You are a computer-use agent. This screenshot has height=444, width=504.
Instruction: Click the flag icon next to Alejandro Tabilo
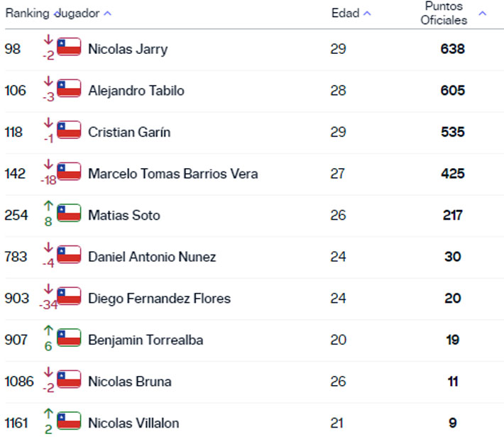[x=69, y=89]
